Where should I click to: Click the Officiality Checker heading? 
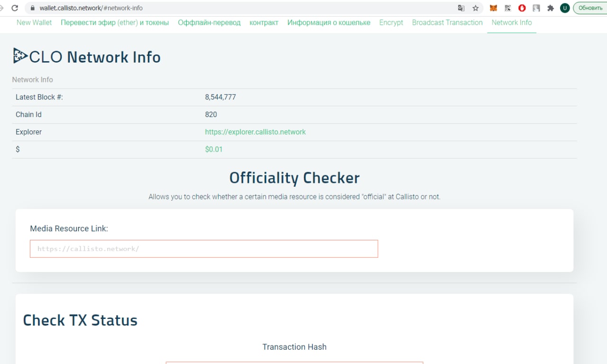[x=294, y=178]
